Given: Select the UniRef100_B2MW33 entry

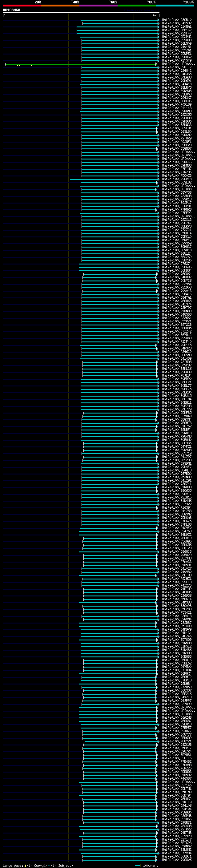Looking at the screenshot, I should point(176,125).
